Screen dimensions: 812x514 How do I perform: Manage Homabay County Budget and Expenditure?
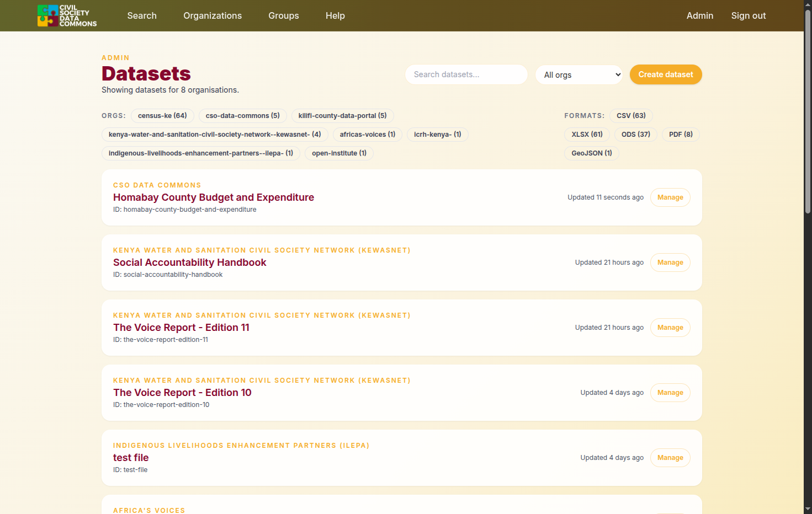click(670, 197)
